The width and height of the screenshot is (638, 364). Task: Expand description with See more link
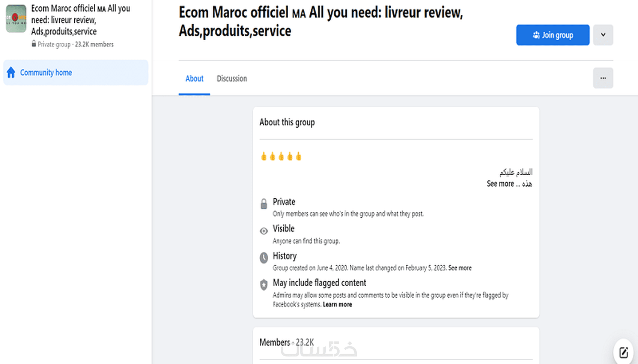click(500, 184)
